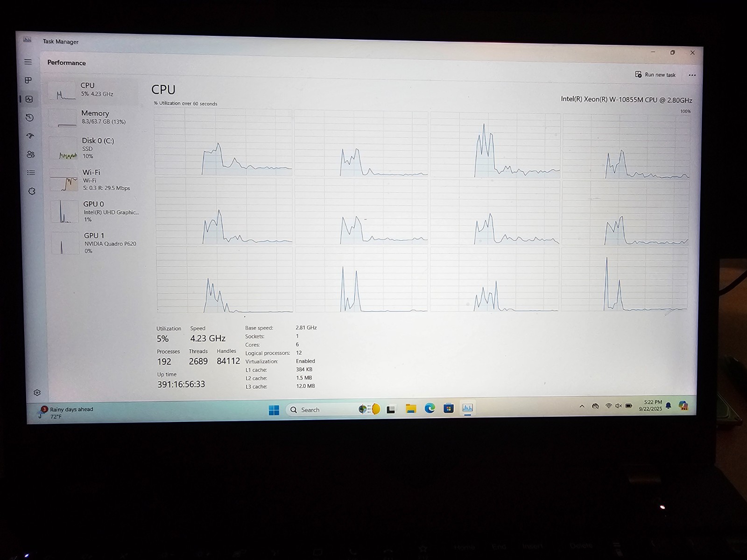Select the Performance page icon
Viewport: 747px width, 560px height.
coord(29,99)
